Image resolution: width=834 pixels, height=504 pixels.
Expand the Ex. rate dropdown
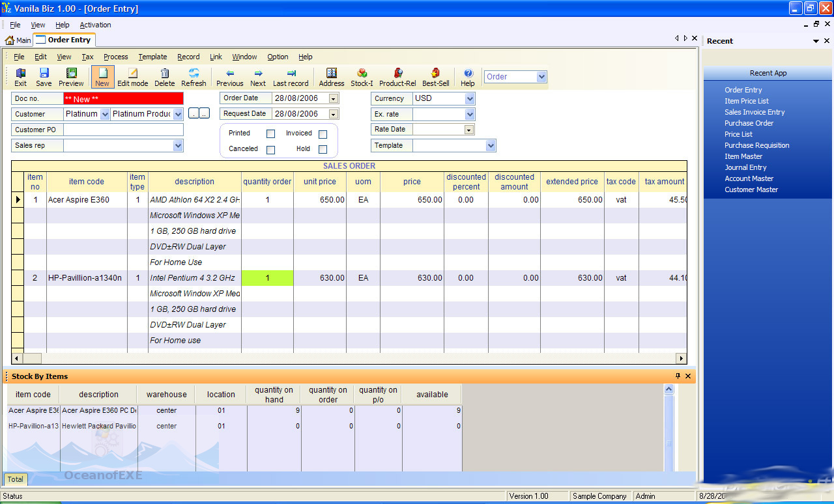tap(470, 115)
